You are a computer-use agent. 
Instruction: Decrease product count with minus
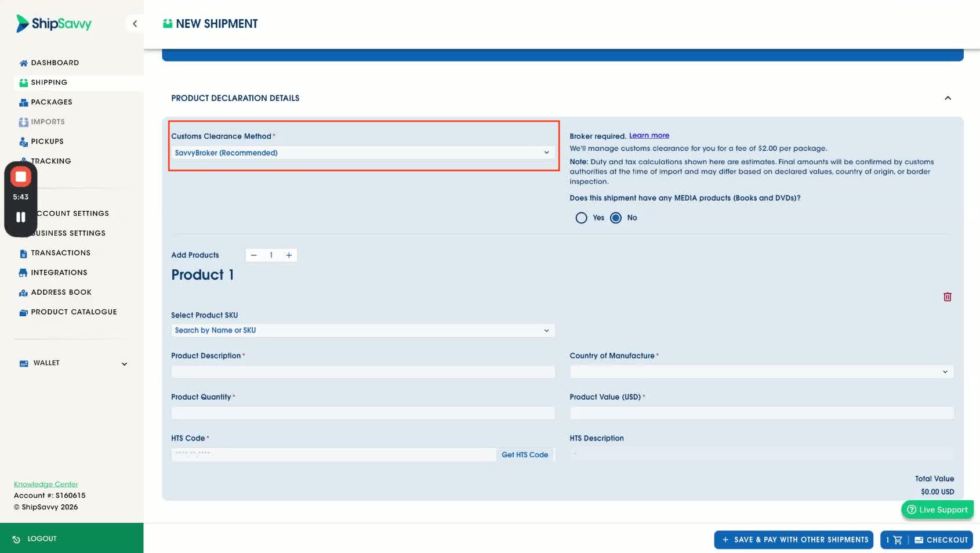253,255
